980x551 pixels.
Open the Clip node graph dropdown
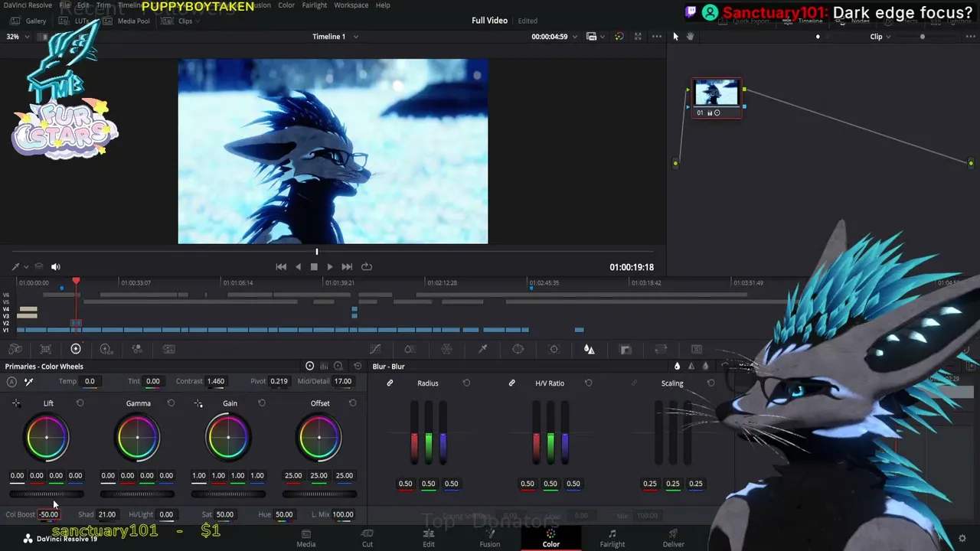pos(880,36)
